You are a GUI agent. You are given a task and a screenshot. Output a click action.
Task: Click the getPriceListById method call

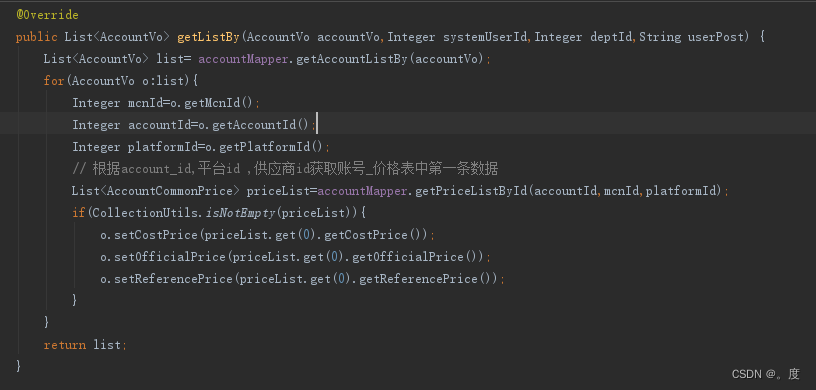pyautogui.click(x=471, y=191)
